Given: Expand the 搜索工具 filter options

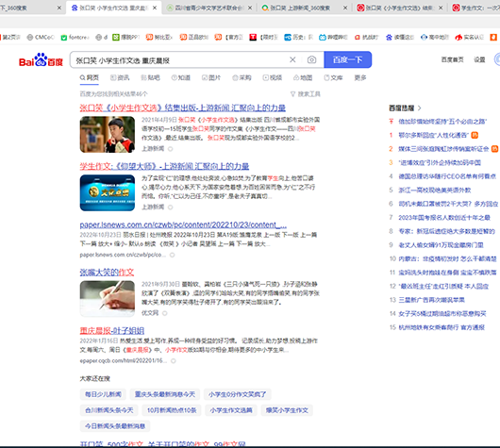Looking at the screenshot, I should coord(305,94).
